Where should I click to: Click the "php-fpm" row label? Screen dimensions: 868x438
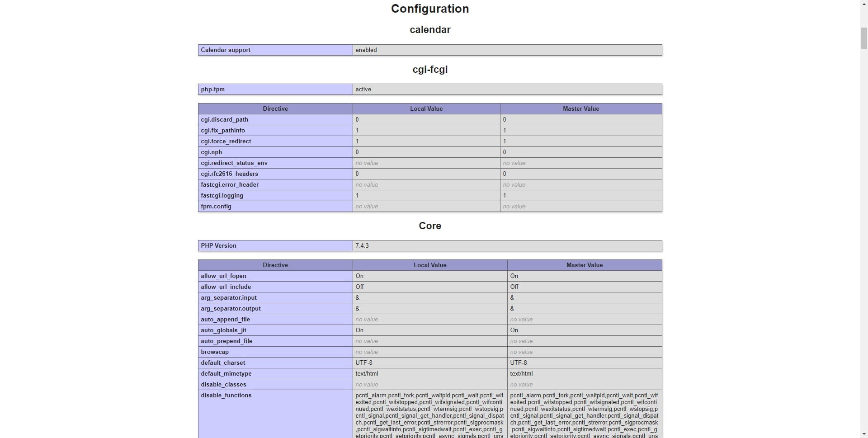(x=212, y=89)
